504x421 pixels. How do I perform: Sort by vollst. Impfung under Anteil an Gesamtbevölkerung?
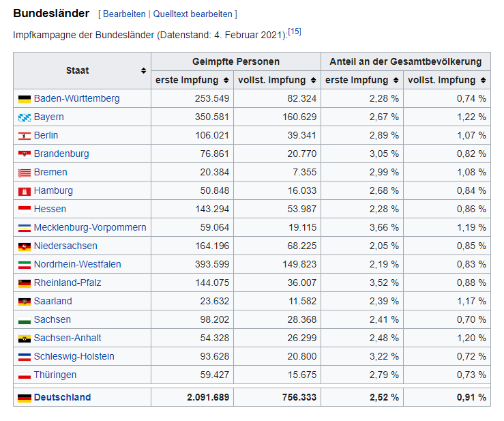click(483, 81)
